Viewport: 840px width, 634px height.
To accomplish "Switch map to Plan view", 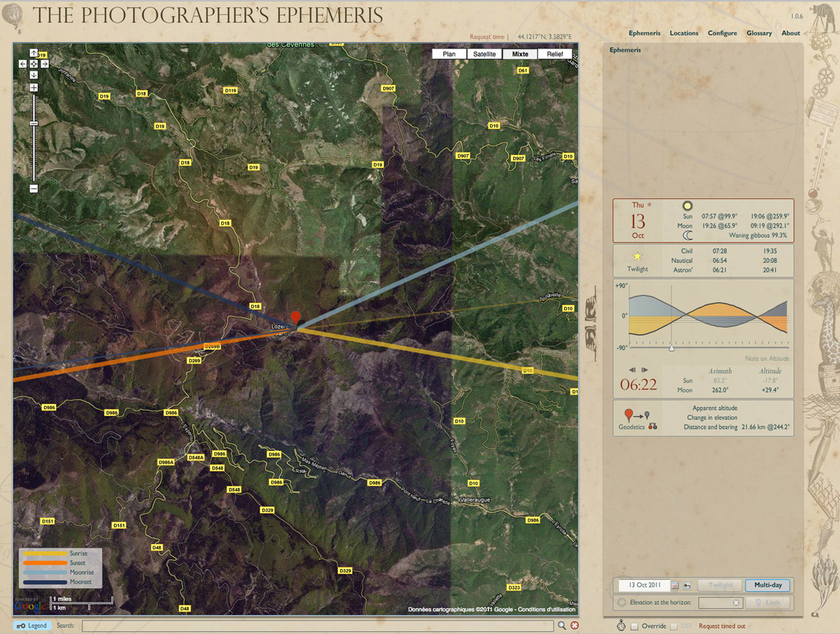I will coord(449,54).
